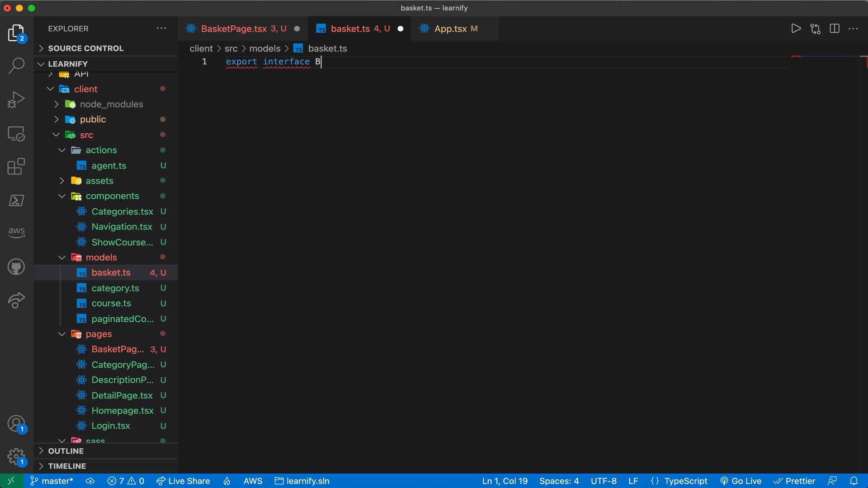
Task: Expand the pages folder in explorer
Action: point(61,333)
